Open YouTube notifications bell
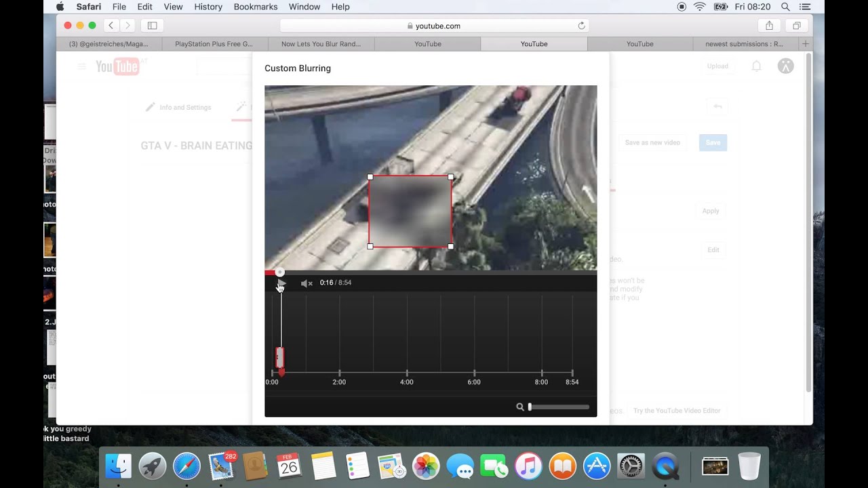868x488 pixels. [x=756, y=66]
